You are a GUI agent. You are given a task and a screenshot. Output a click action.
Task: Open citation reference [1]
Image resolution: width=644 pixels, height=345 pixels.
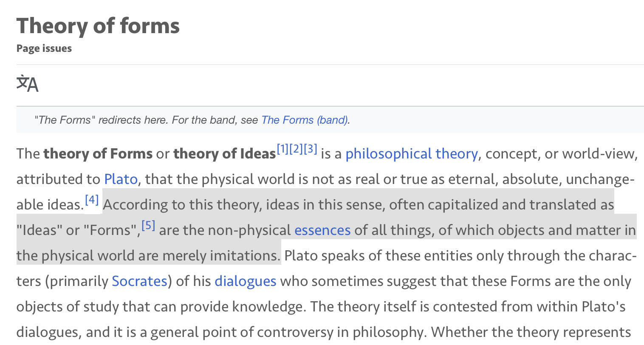(x=283, y=149)
